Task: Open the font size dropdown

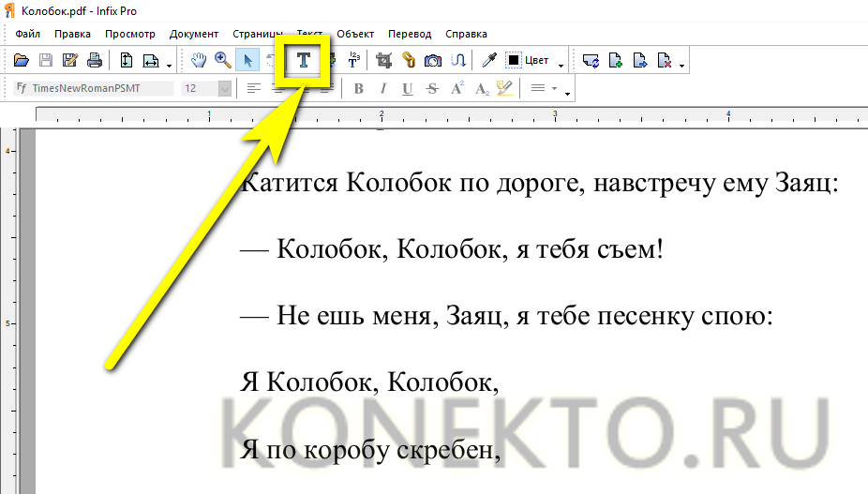Action: click(x=225, y=89)
